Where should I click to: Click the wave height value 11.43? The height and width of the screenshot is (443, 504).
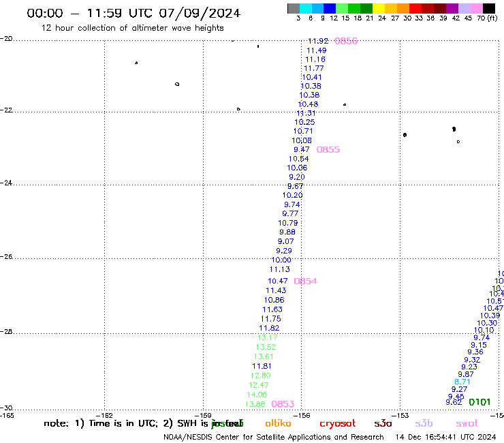[x=276, y=290]
